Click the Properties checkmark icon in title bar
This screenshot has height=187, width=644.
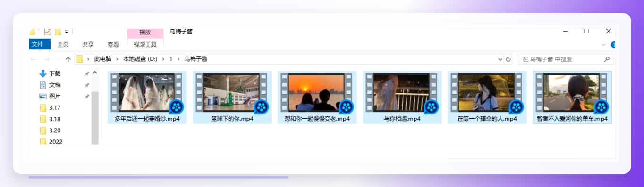point(47,32)
